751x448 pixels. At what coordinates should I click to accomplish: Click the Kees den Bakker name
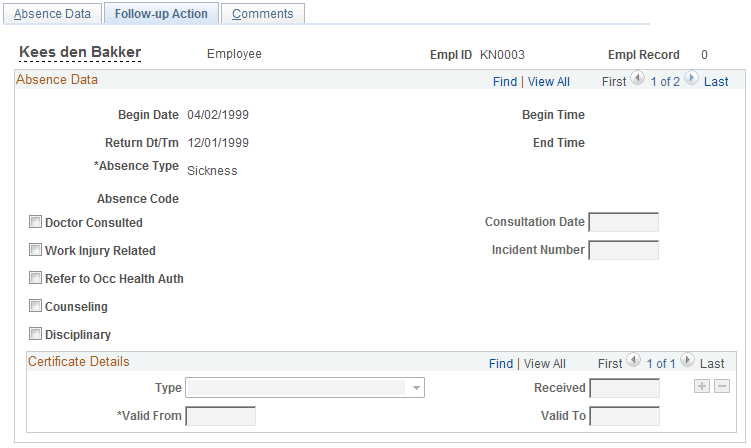click(x=80, y=52)
